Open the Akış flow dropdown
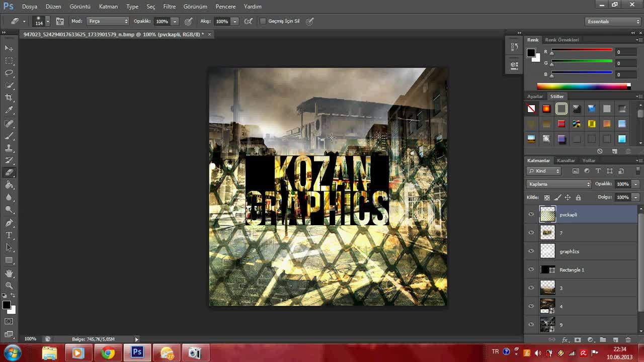The height and width of the screenshot is (362, 644). (234, 21)
